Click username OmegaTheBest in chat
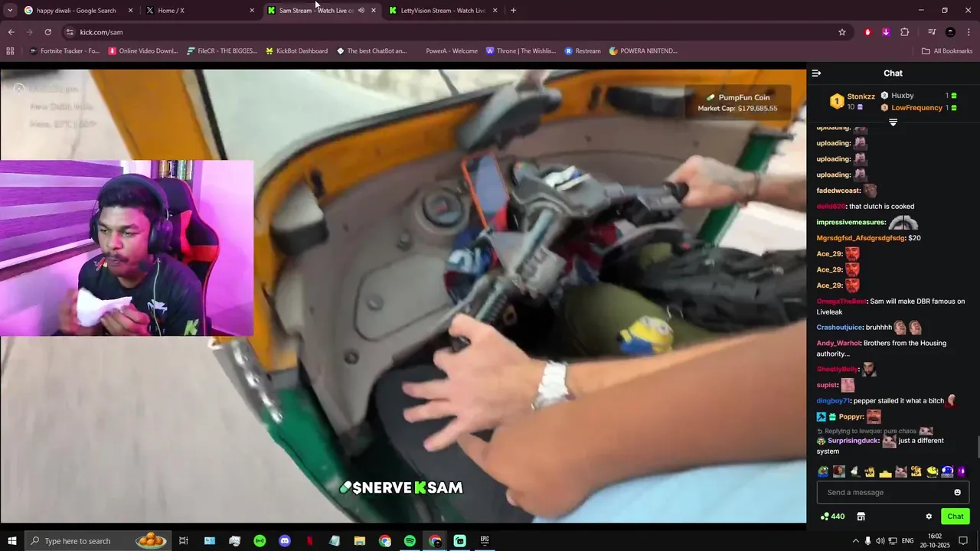Screen dimensions: 980x551 pos(841,302)
